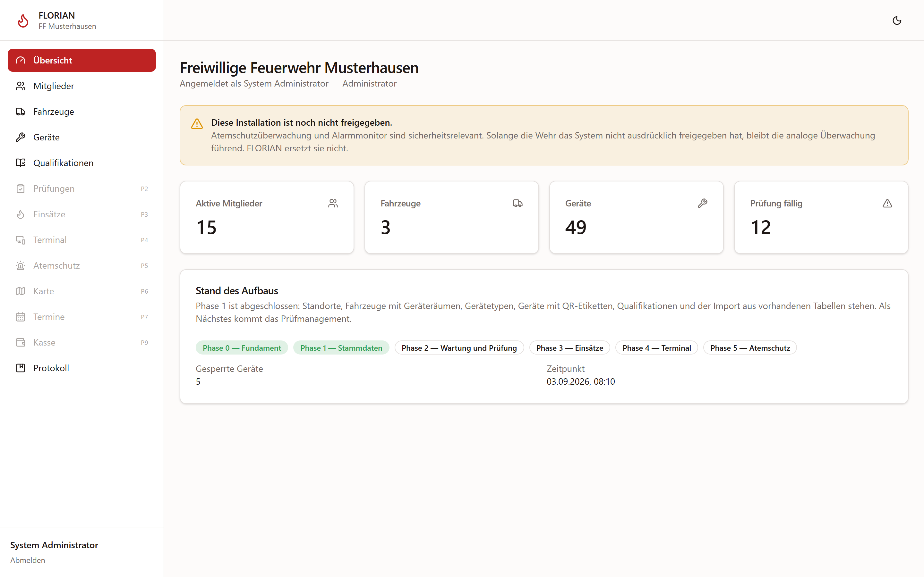Image resolution: width=924 pixels, height=577 pixels.
Task: Click the Qualifikationen book icon
Action: (x=21, y=163)
